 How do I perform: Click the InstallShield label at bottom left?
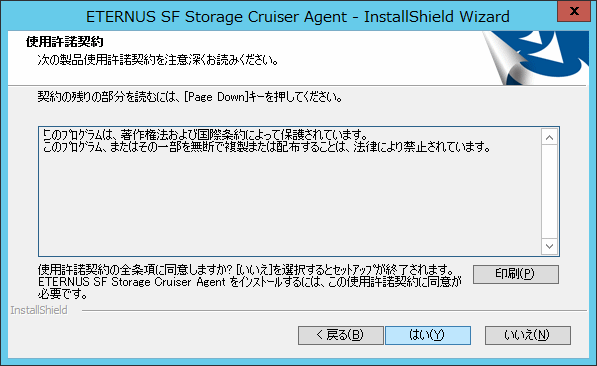point(39,310)
